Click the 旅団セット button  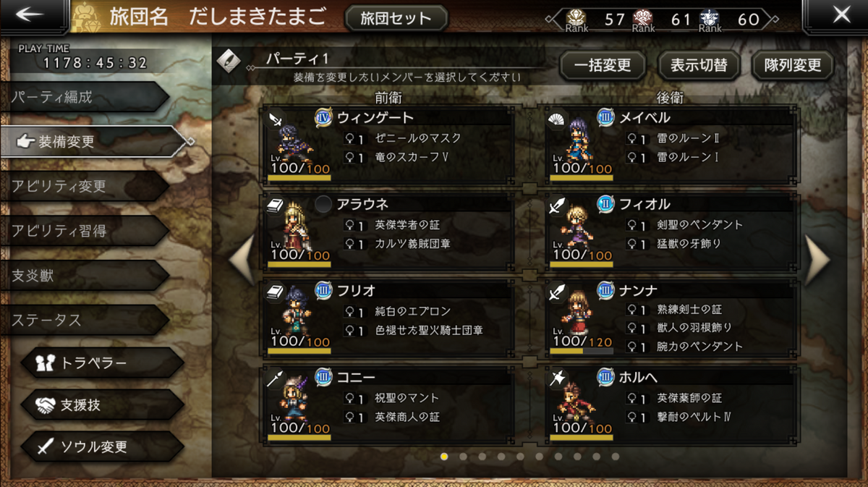pos(396,18)
